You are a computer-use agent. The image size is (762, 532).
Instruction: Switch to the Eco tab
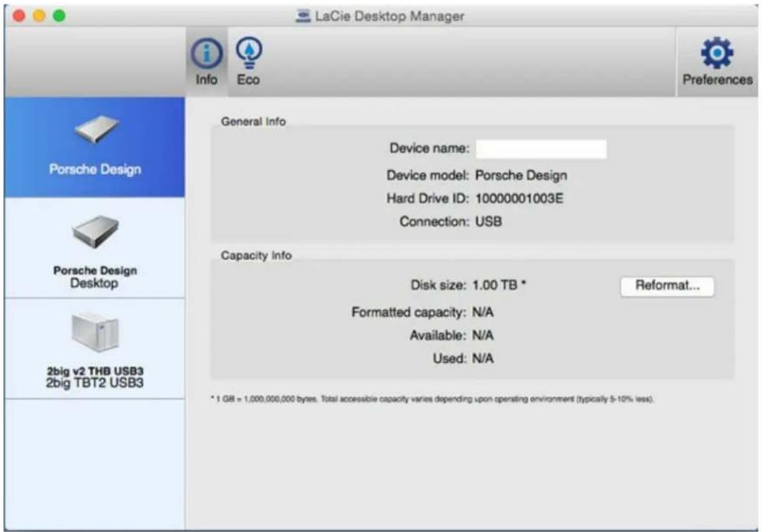[x=248, y=61]
